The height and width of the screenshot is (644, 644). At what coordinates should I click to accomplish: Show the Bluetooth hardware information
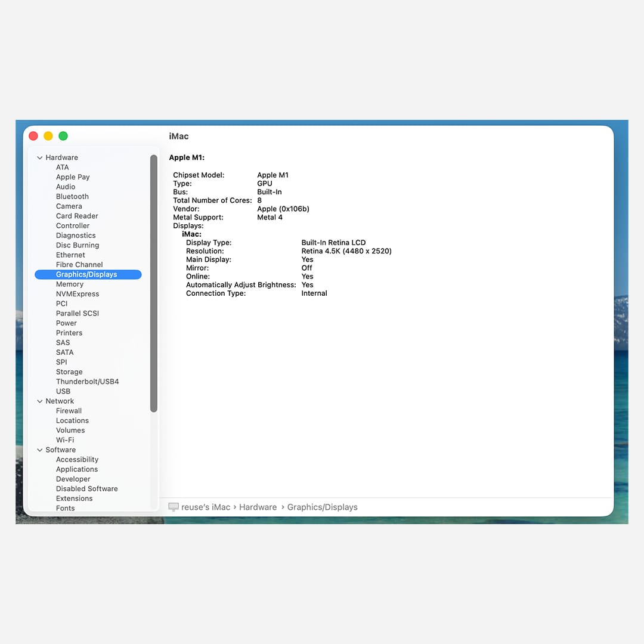(72, 197)
